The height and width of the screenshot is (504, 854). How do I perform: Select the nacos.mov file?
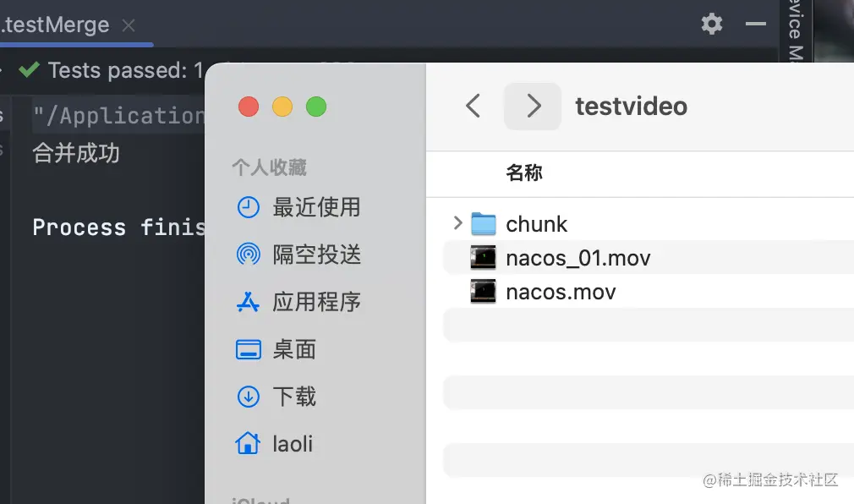561,292
